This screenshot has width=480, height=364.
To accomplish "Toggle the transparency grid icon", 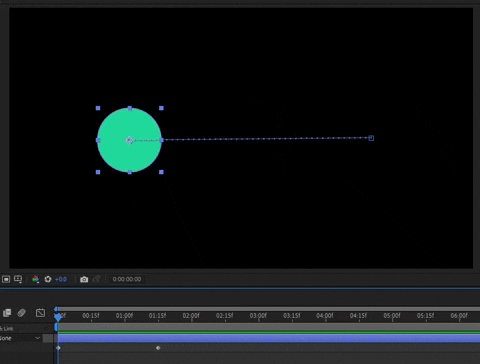I will 6,279.
